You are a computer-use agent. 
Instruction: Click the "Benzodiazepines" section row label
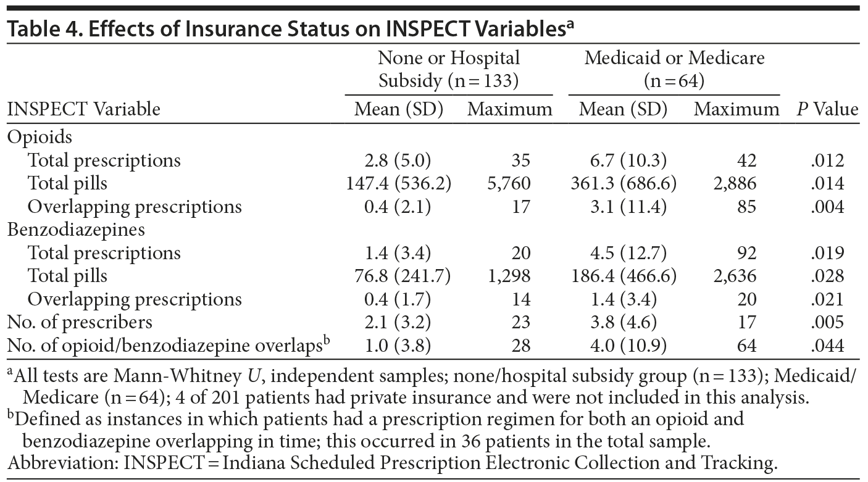coord(76,230)
